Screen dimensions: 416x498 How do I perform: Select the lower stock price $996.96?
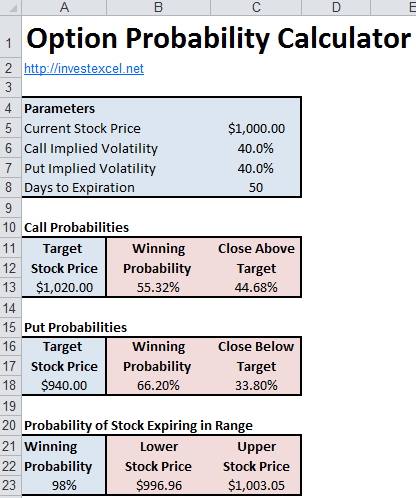click(x=158, y=485)
